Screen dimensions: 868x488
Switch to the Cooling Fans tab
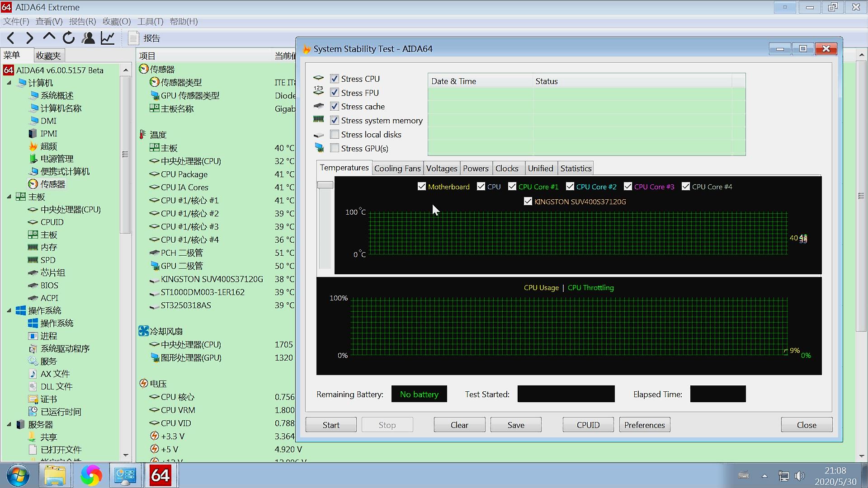[397, 168]
